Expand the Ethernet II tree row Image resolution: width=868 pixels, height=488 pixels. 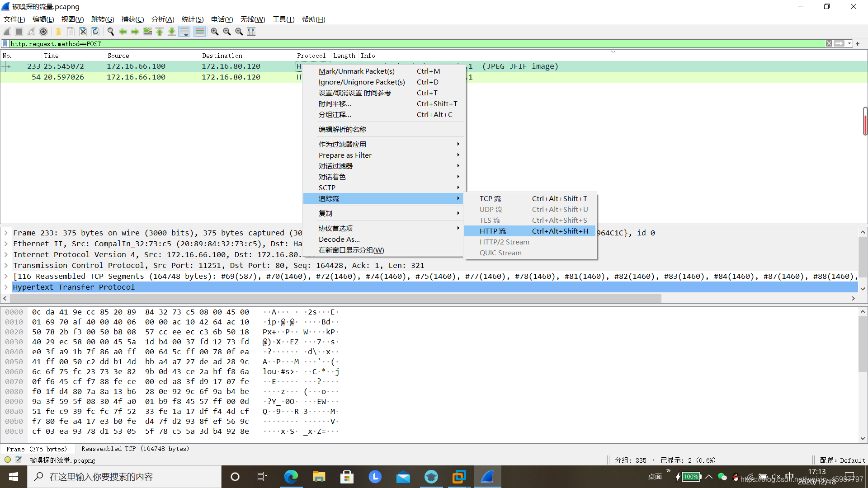6,244
